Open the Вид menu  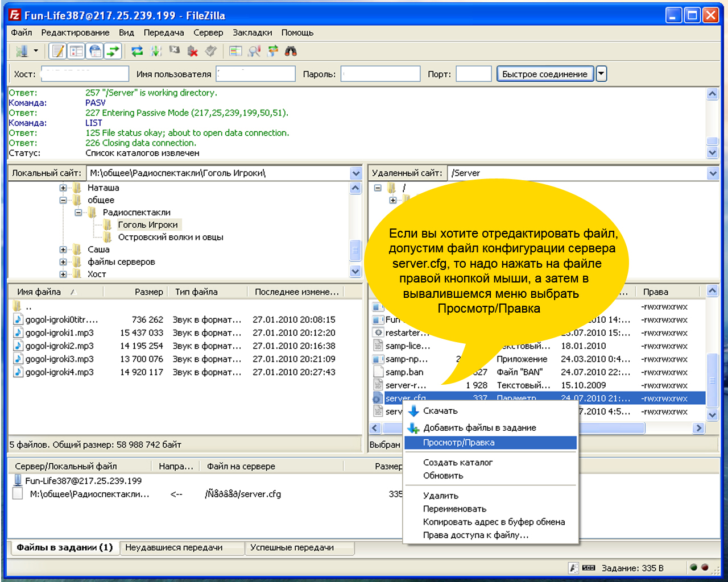pos(126,32)
